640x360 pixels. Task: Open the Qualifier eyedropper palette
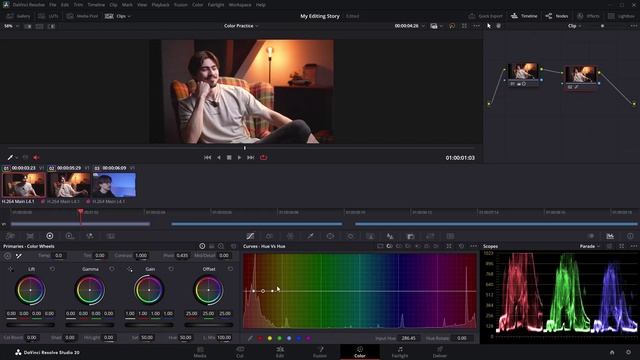tap(310, 236)
